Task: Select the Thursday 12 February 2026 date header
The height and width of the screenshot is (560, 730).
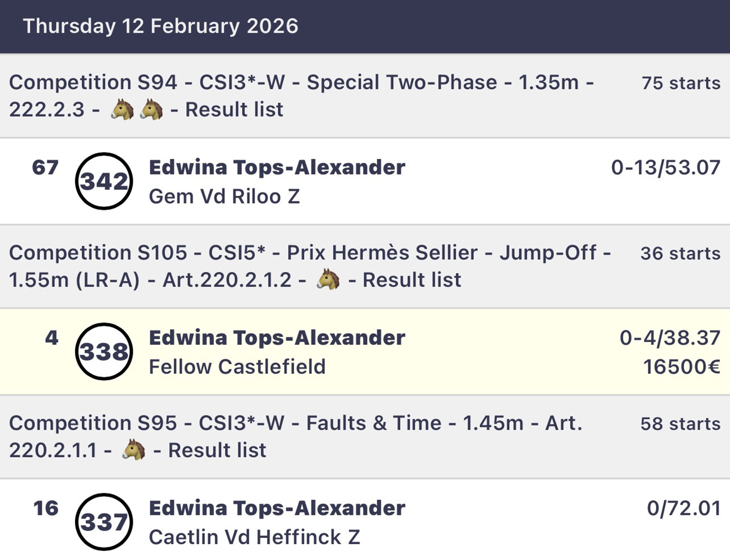Action: [161, 26]
